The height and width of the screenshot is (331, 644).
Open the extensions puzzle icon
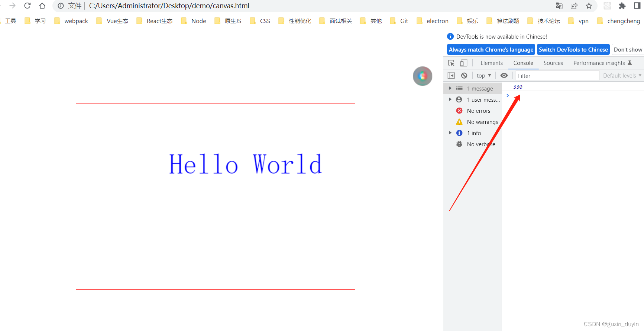[x=622, y=6]
